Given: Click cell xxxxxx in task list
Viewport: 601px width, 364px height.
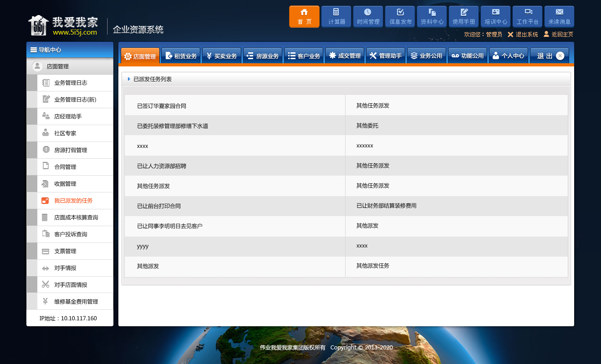Looking at the screenshot, I should (x=365, y=146).
